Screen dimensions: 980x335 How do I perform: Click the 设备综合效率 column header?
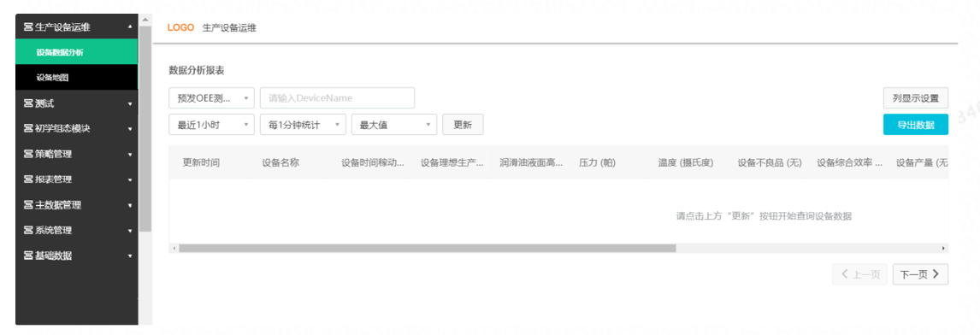point(849,162)
